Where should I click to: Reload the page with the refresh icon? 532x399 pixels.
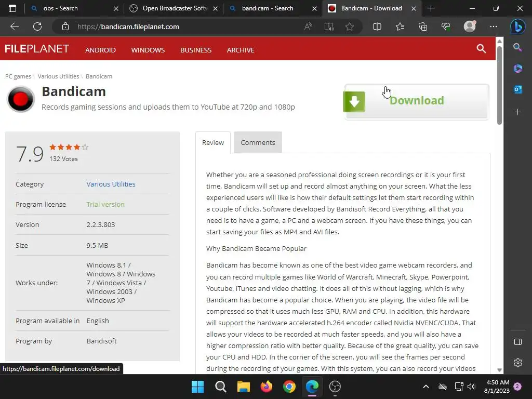(x=37, y=26)
